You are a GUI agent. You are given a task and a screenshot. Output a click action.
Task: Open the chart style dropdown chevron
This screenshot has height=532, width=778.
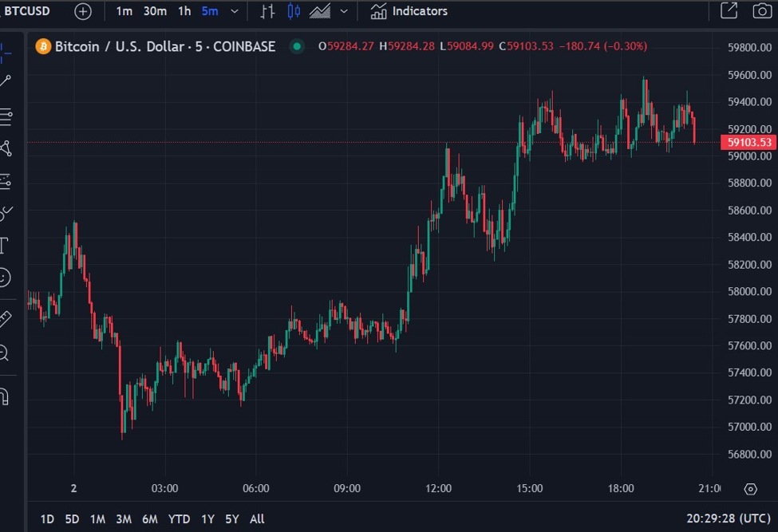[343, 11]
